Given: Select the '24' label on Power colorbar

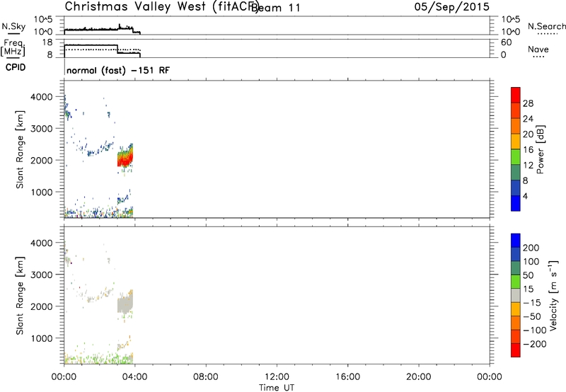Looking at the screenshot, I should (x=528, y=119).
